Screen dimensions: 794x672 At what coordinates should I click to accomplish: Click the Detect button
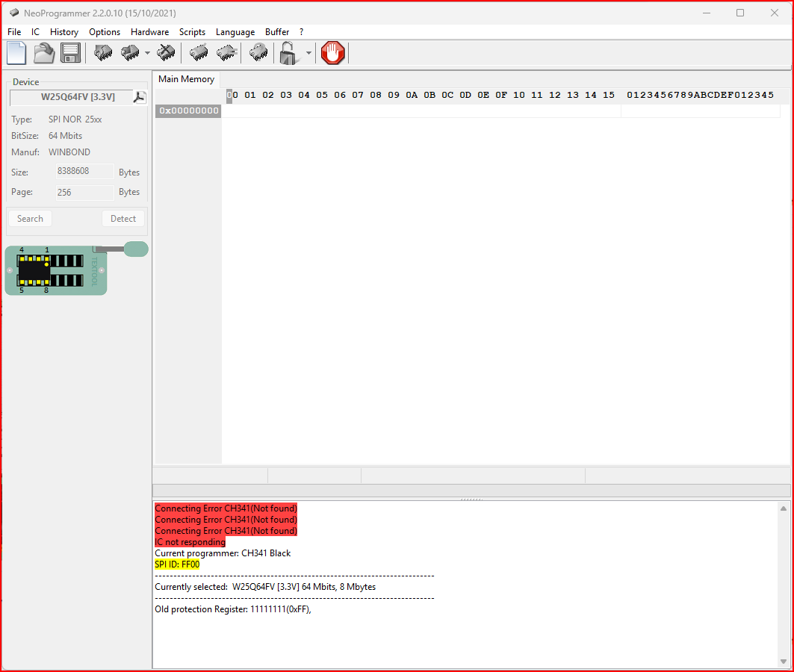click(123, 219)
